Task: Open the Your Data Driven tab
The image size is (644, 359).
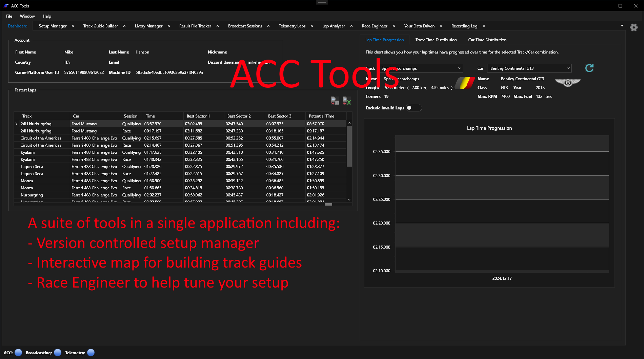Action: 419,26
